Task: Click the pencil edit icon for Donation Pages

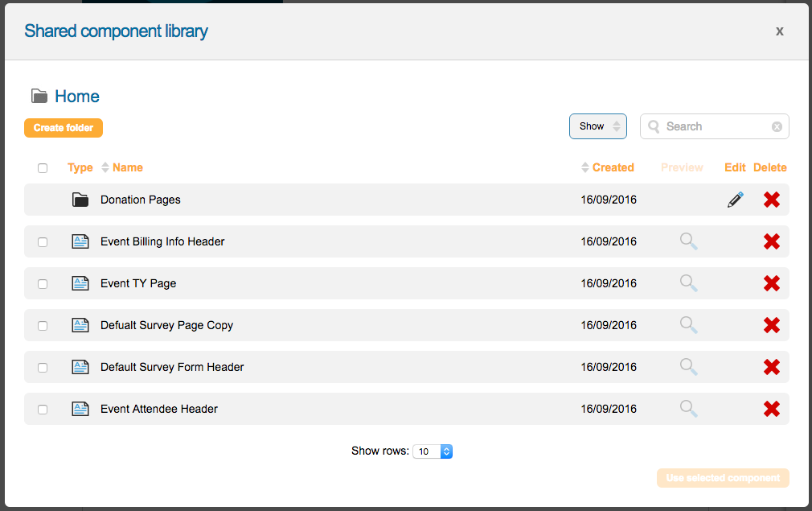Action: point(735,200)
